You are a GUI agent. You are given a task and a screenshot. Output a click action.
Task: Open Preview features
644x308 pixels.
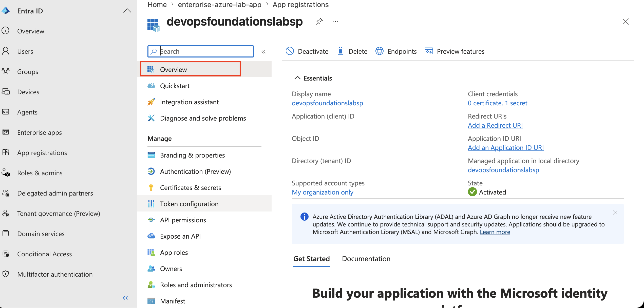[455, 51]
